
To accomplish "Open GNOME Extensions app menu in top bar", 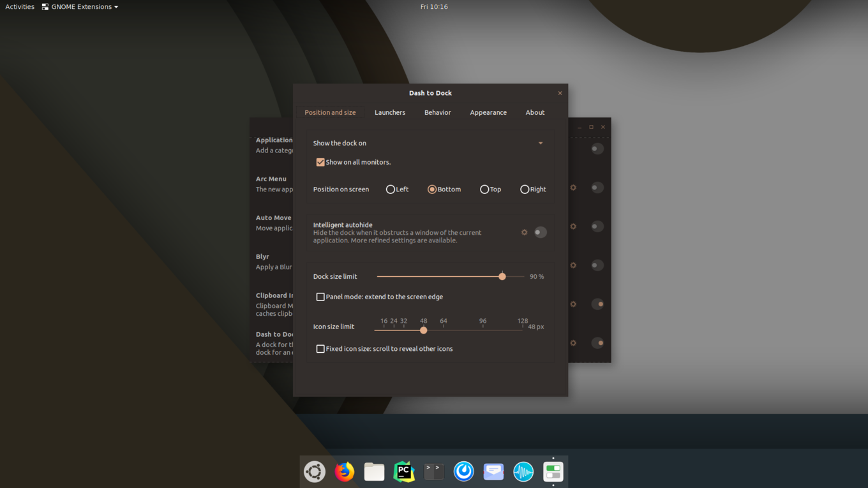I will (80, 6).
